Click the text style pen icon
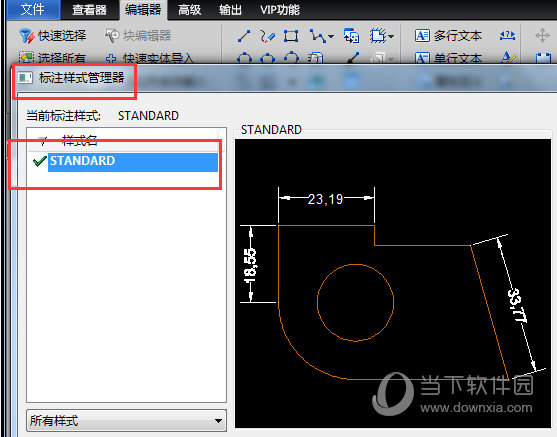 pos(508,58)
